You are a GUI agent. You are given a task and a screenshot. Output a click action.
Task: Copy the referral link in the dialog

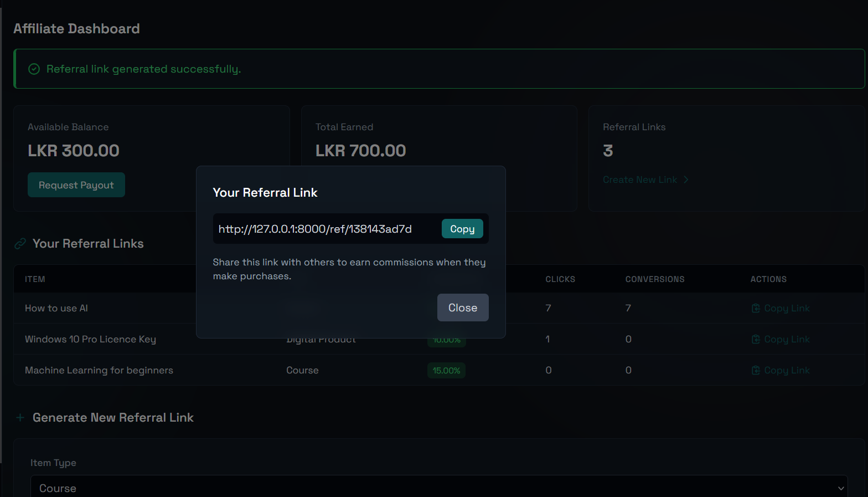(x=462, y=229)
